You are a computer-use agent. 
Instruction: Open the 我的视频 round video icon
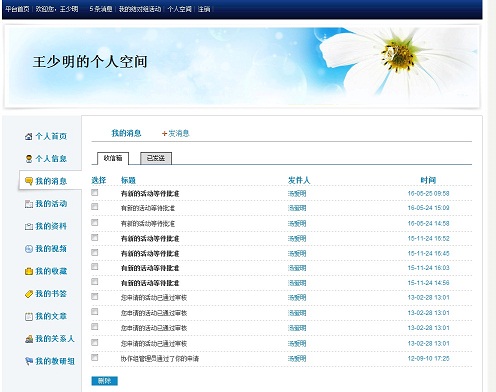point(29,249)
